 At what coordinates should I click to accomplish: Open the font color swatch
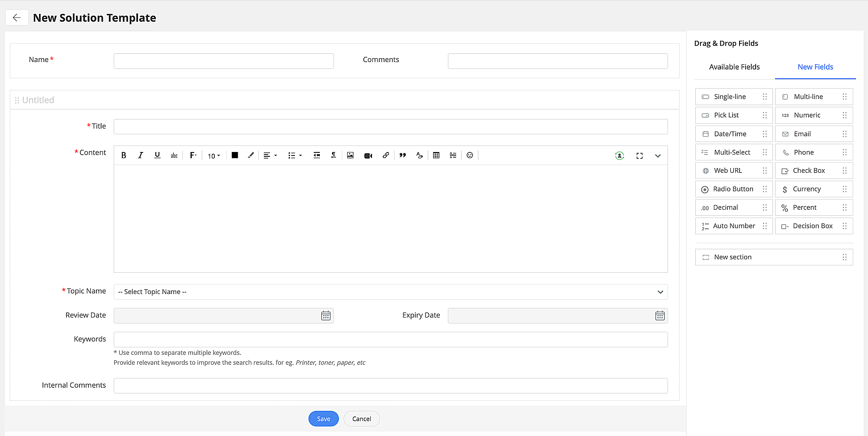[x=235, y=155]
